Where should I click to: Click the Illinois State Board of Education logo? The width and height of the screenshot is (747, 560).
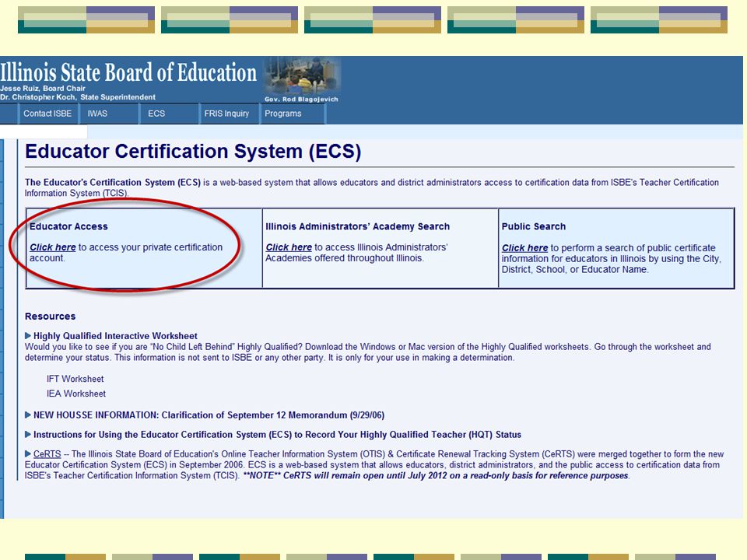click(x=128, y=74)
